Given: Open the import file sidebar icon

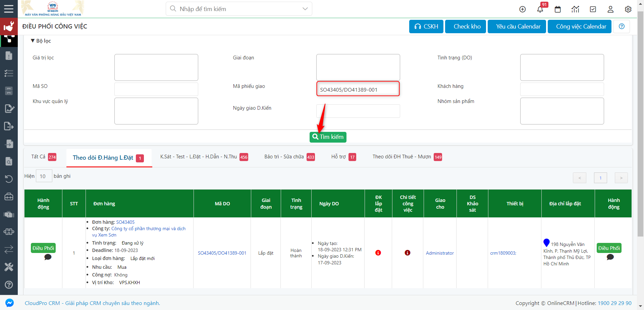Looking at the screenshot, I should 9,144.
